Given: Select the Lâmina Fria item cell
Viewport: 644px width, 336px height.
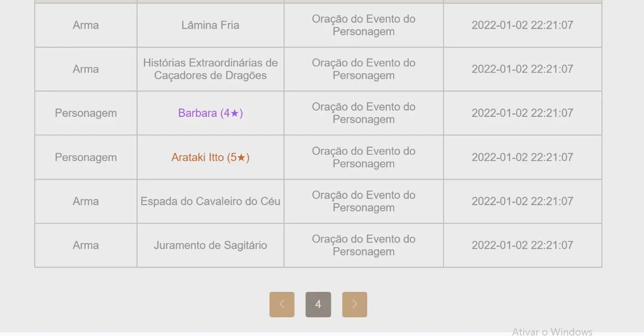Looking at the screenshot, I should [210, 25].
